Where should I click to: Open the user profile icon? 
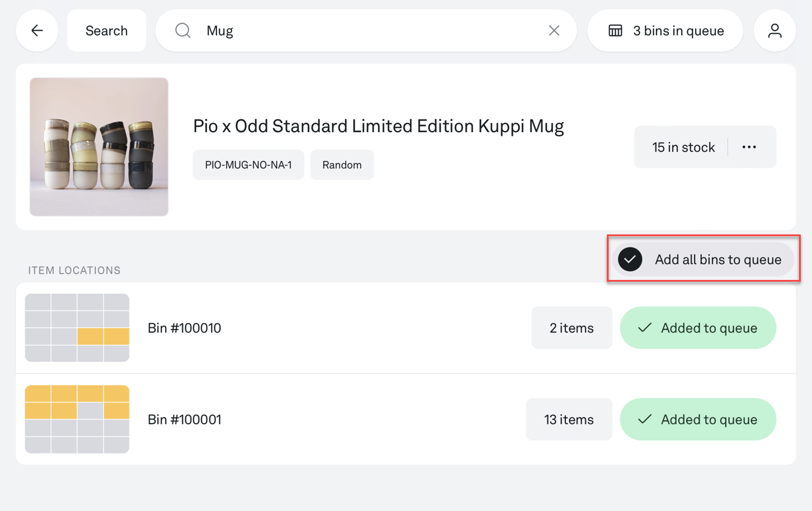point(774,30)
